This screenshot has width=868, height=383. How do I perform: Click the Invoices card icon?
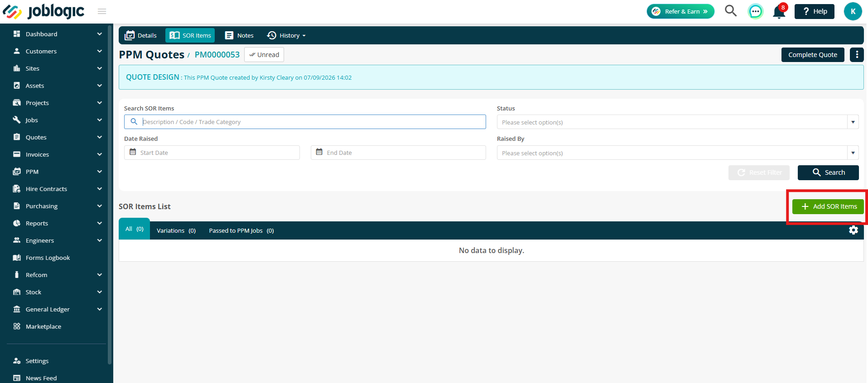coord(17,154)
